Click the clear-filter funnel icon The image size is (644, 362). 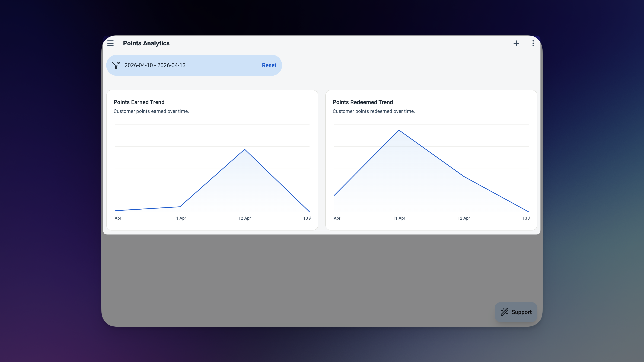[x=116, y=65]
